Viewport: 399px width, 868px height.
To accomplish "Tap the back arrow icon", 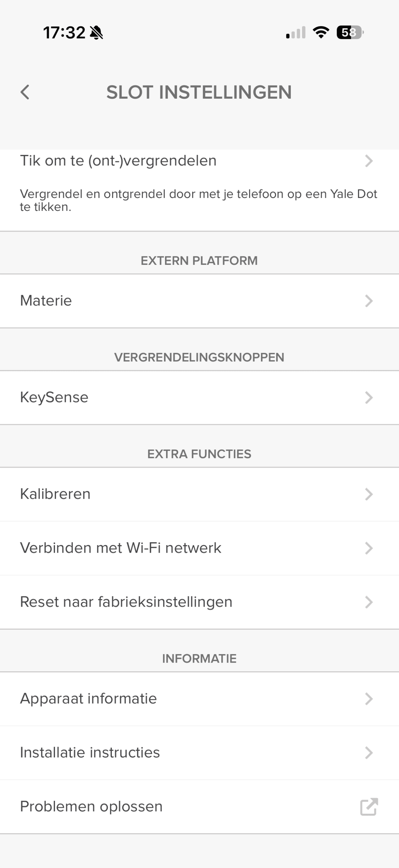I will coord(25,92).
